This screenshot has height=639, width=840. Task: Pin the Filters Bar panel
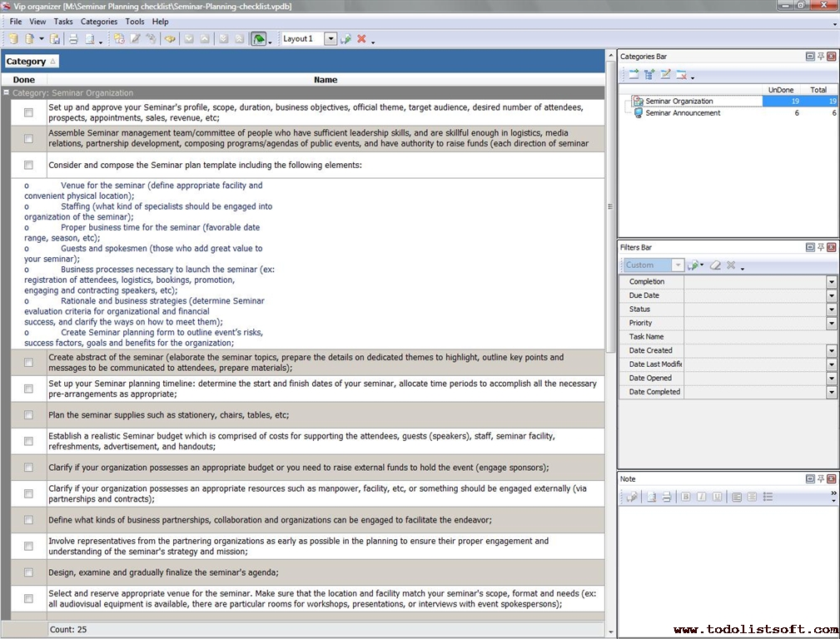point(821,247)
